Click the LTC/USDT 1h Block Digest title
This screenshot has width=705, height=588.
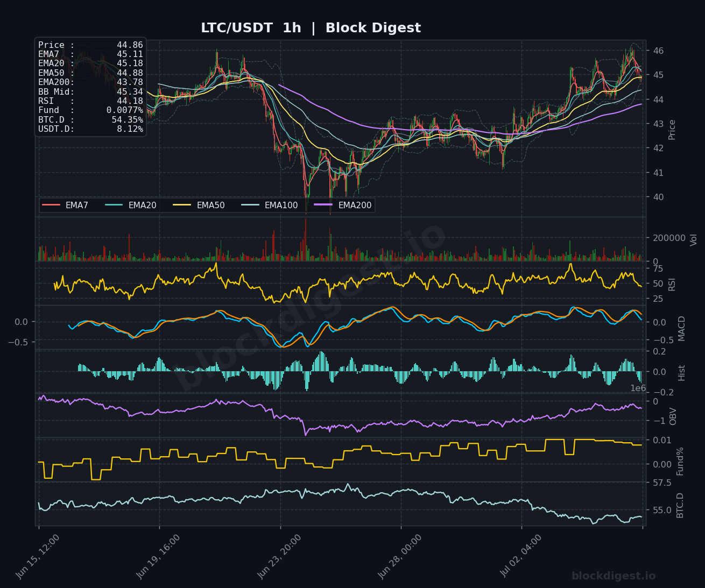(311, 28)
